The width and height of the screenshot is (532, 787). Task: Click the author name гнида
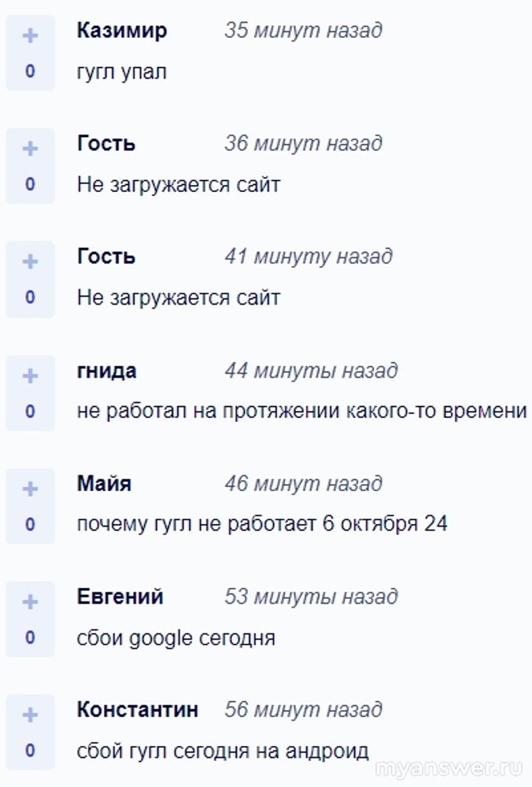click(x=106, y=370)
